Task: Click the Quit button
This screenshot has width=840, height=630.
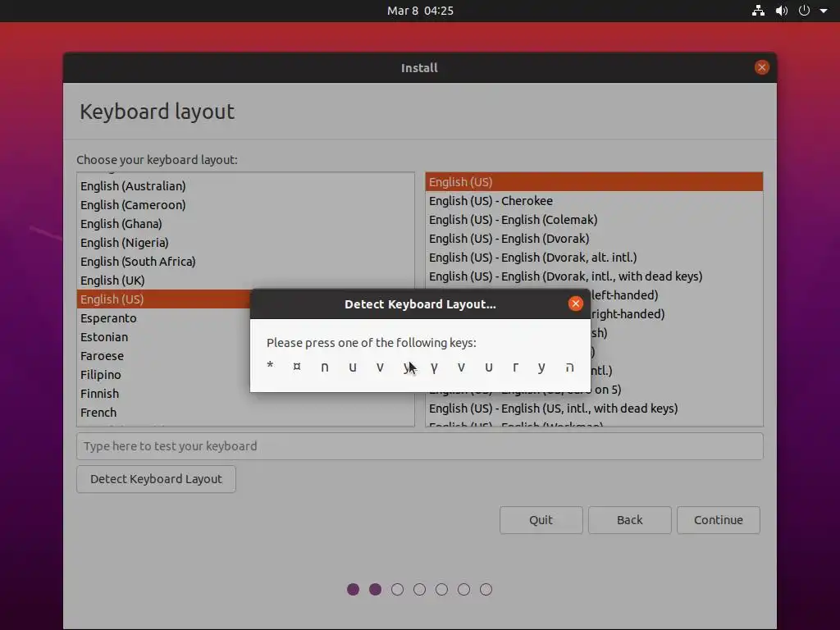Action: point(541,519)
